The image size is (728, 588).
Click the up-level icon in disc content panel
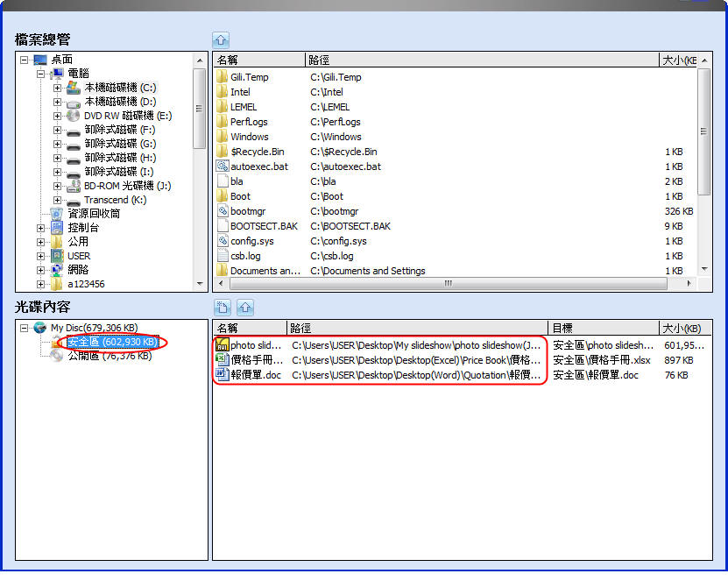pyautogui.click(x=245, y=308)
